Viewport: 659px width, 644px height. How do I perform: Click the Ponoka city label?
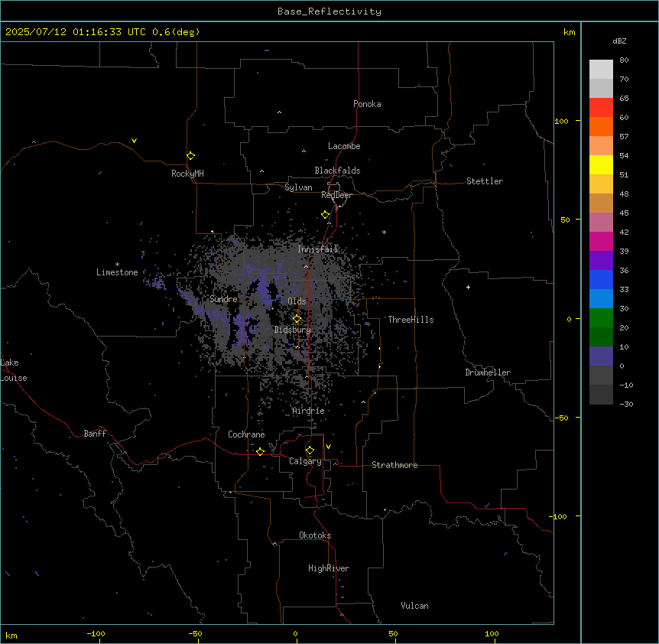pos(367,104)
